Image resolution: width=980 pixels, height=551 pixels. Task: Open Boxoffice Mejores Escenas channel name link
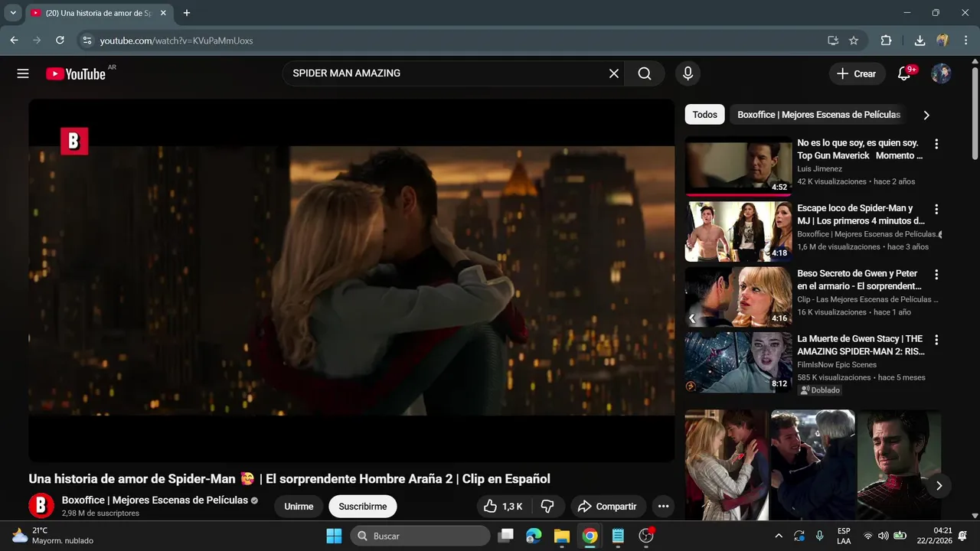coord(155,500)
